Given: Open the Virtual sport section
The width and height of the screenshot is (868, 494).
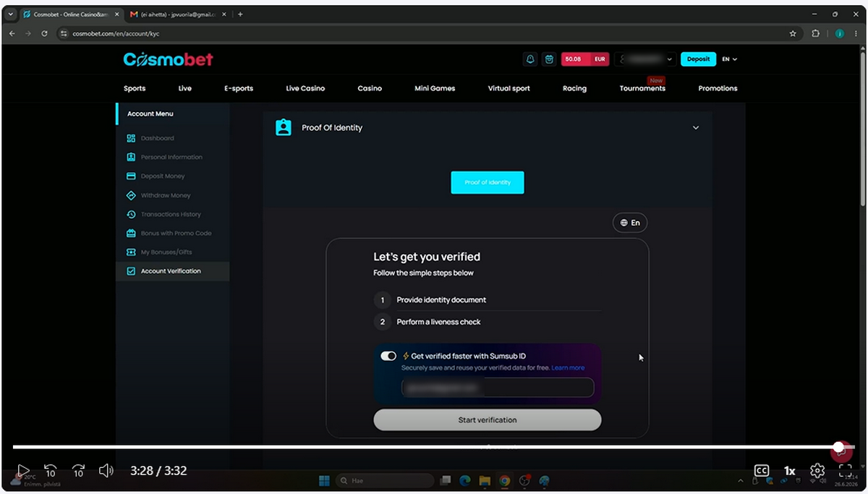Looking at the screenshot, I should pos(509,88).
